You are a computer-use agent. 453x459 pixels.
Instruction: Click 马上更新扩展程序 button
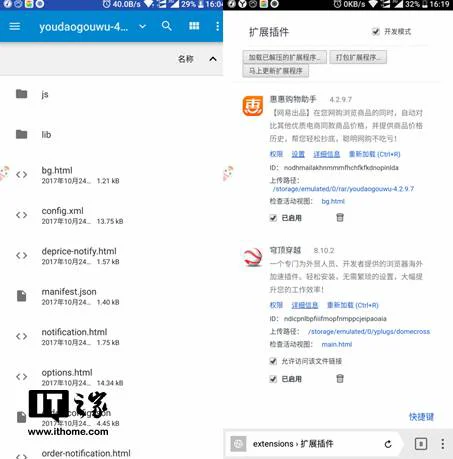click(275, 71)
